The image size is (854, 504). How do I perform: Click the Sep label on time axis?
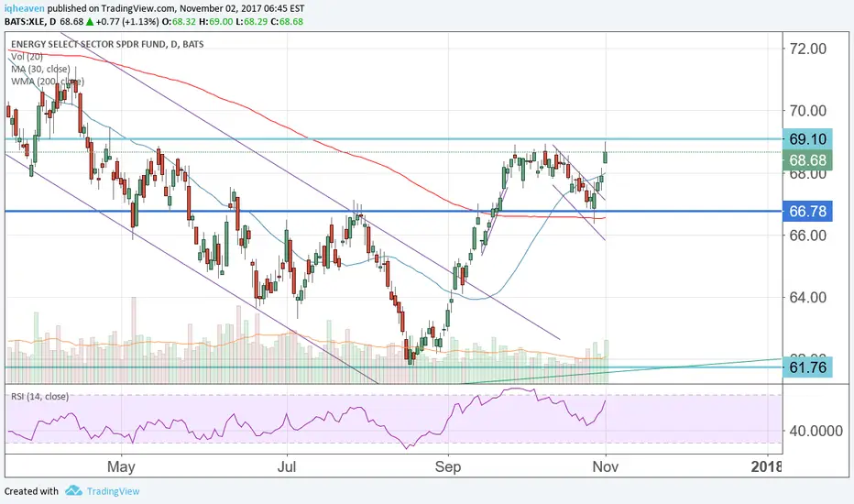point(448,467)
